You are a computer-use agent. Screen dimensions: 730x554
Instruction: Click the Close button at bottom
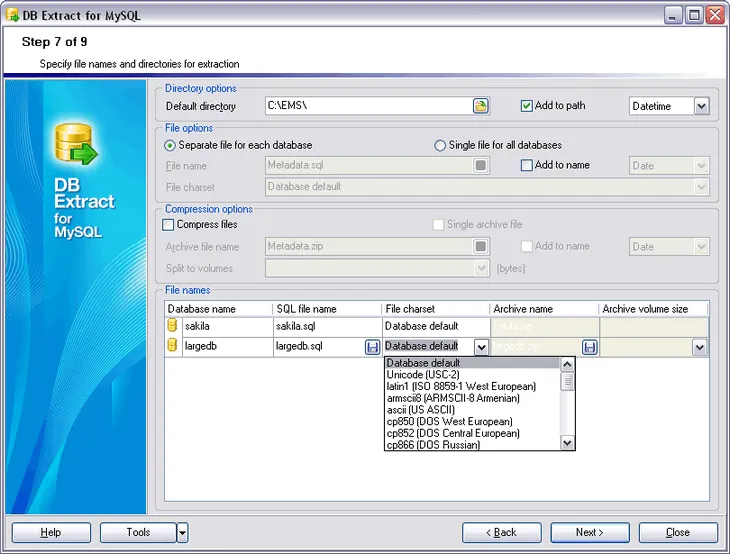(x=678, y=533)
